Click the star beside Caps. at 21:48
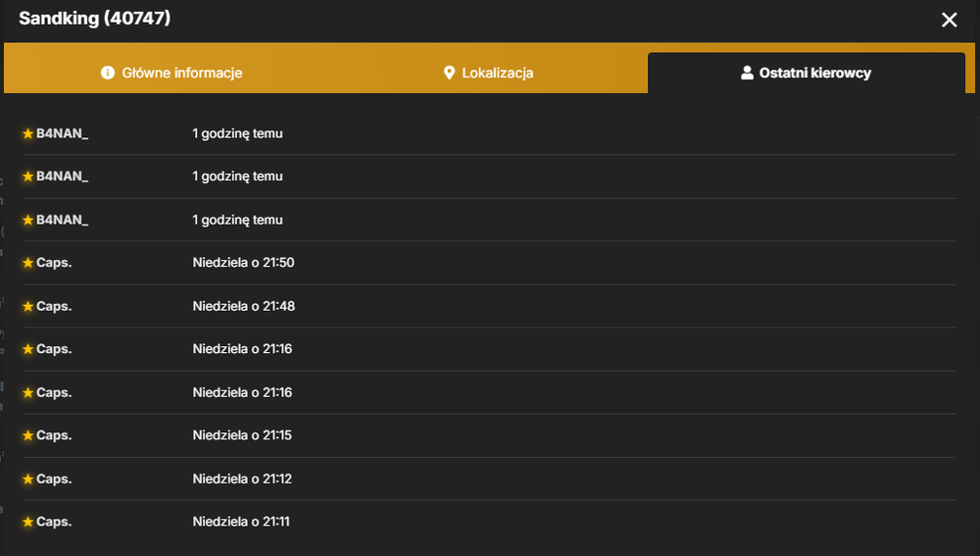Viewport: 980px width, 556px height. coord(28,306)
